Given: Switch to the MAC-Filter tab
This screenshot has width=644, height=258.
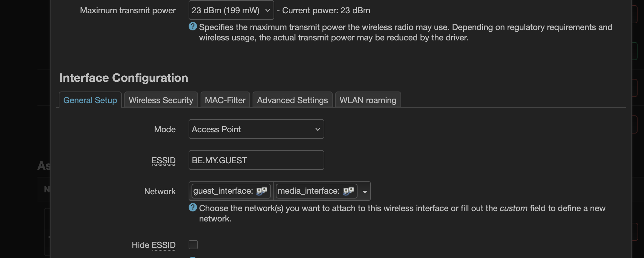Looking at the screenshot, I should click(x=225, y=100).
